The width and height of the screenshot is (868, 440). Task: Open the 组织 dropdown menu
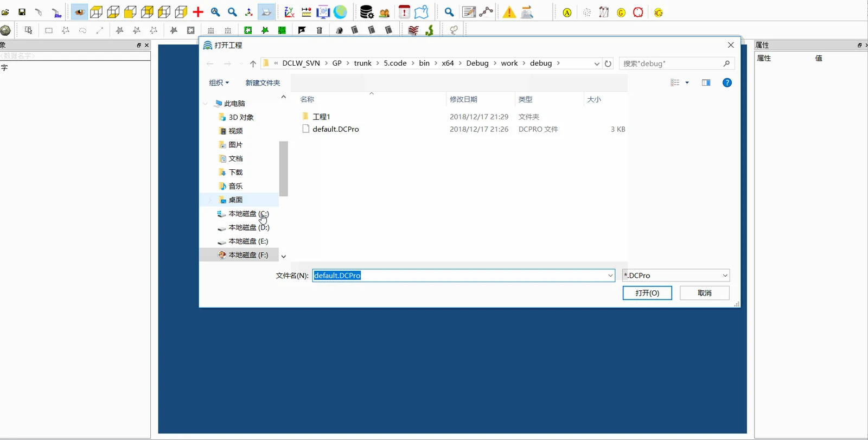tap(219, 82)
